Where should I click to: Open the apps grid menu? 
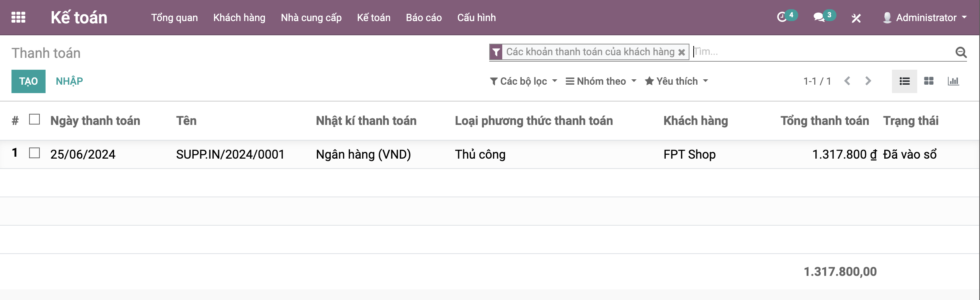click(18, 18)
